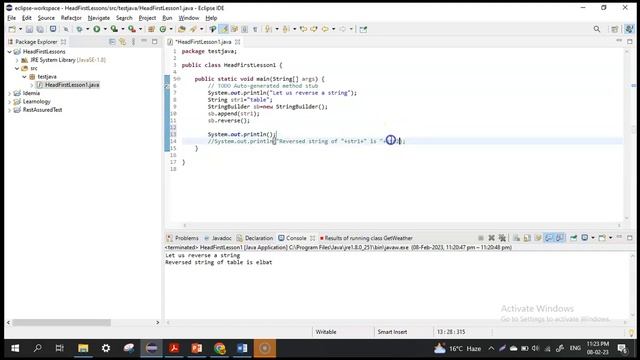Open the Source menu
Viewport: 640px width, 360px height.
point(46,18)
